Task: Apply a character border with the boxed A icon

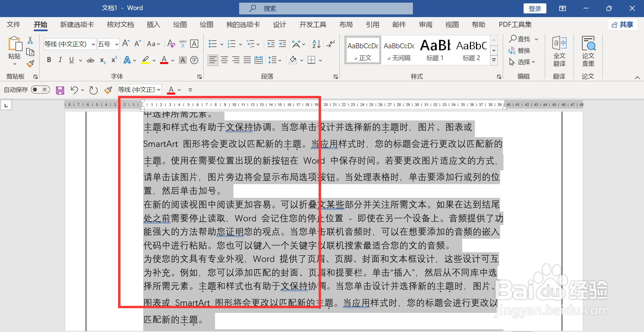Action: coord(194,44)
